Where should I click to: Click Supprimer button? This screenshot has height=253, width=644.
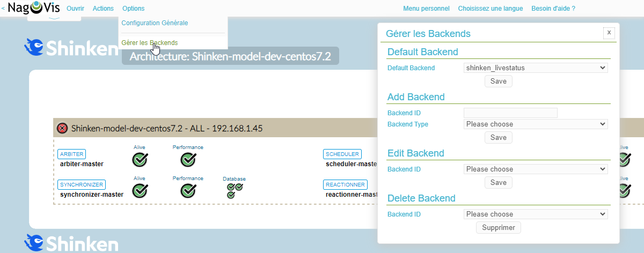(498, 228)
